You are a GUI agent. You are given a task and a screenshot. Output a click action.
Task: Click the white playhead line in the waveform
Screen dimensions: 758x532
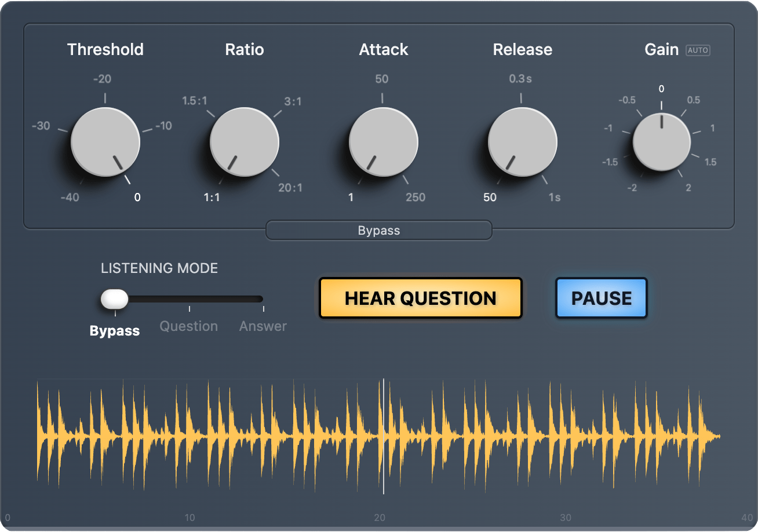384,436
